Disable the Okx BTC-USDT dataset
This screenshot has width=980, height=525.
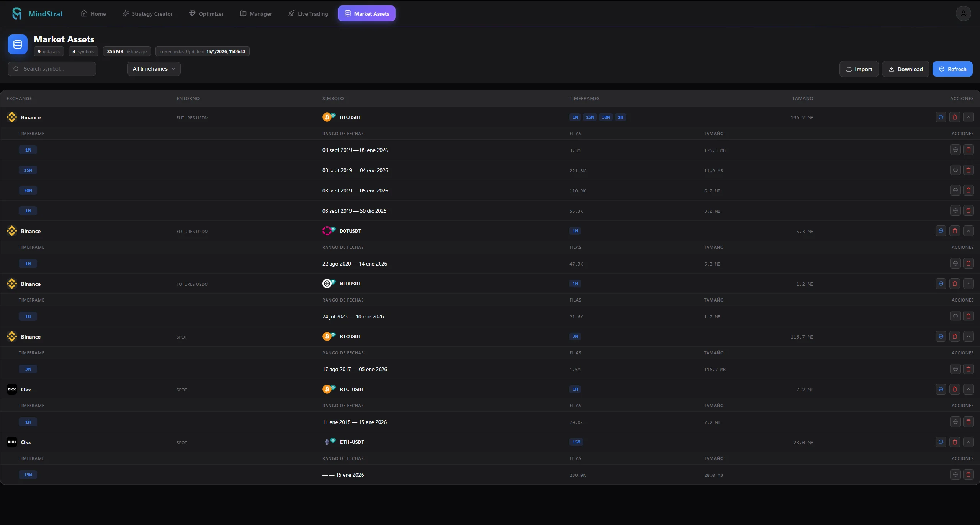click(941, 389)
